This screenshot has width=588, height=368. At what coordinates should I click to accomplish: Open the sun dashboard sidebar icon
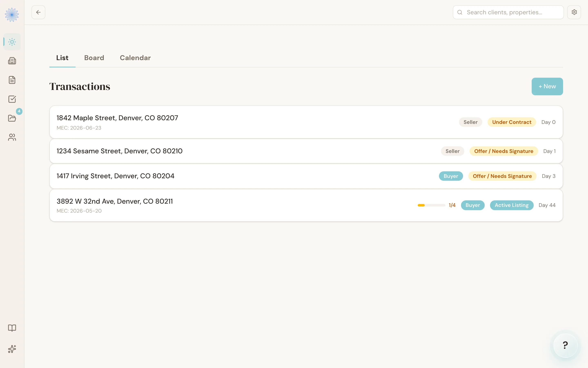click(12, 42)
